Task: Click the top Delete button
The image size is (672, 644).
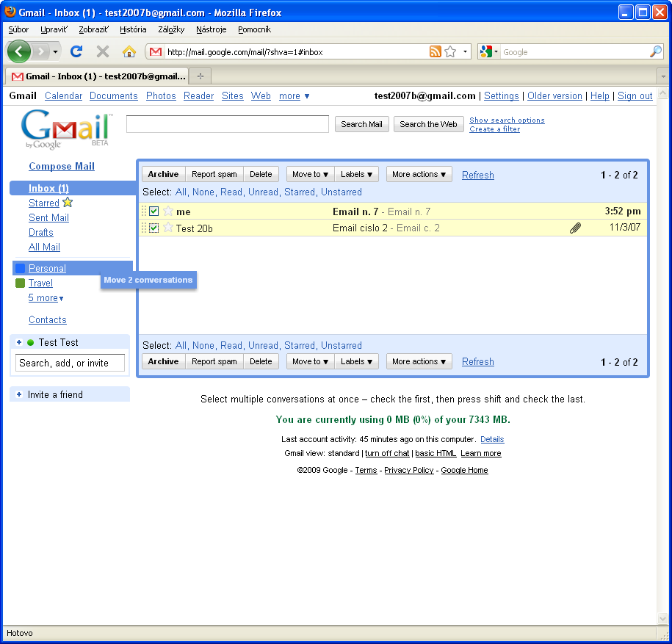Action: 261,174
